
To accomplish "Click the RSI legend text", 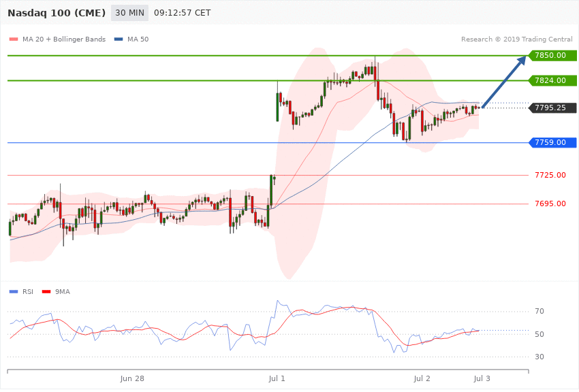I will 28,292.
